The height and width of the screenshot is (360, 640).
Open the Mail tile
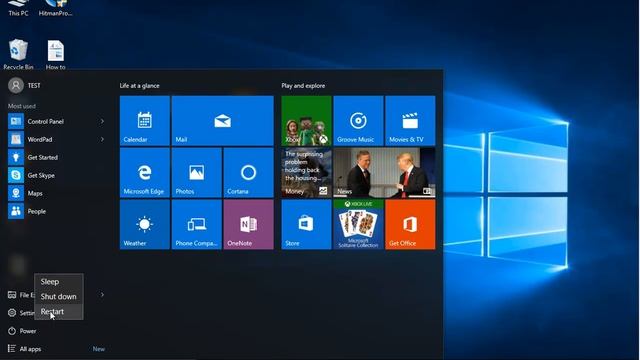tap(222, 121)
